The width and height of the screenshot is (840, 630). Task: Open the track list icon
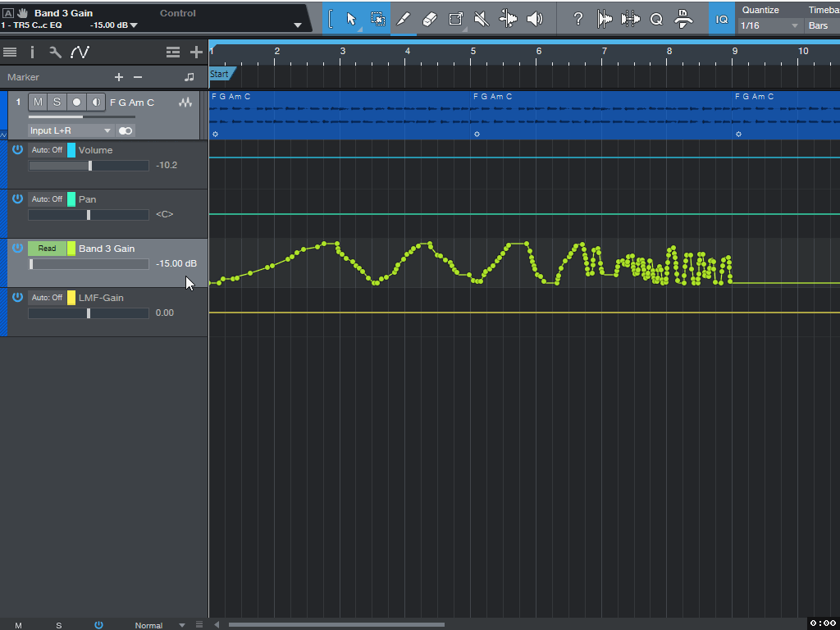pos(10,52)
